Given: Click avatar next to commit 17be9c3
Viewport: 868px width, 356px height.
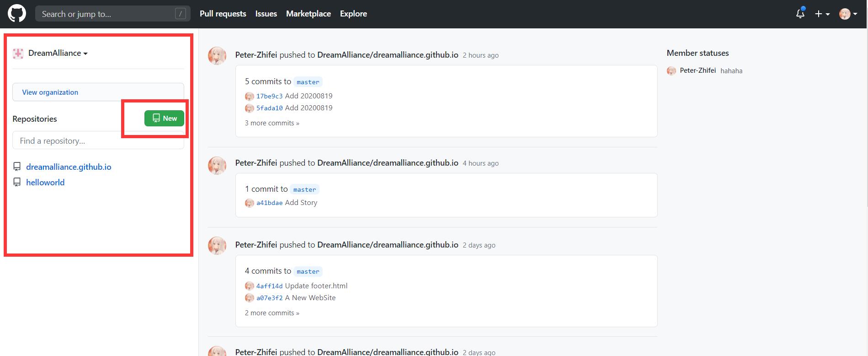Looking at the screenshot, I should 249,96.
